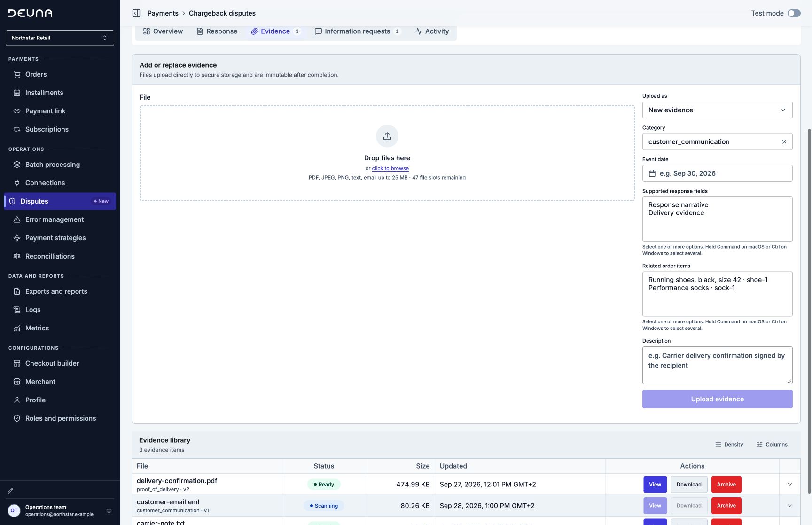This screenshot has height=525, width=812.
Task: Open Information requests tab
Action: (x=358, y=31)
